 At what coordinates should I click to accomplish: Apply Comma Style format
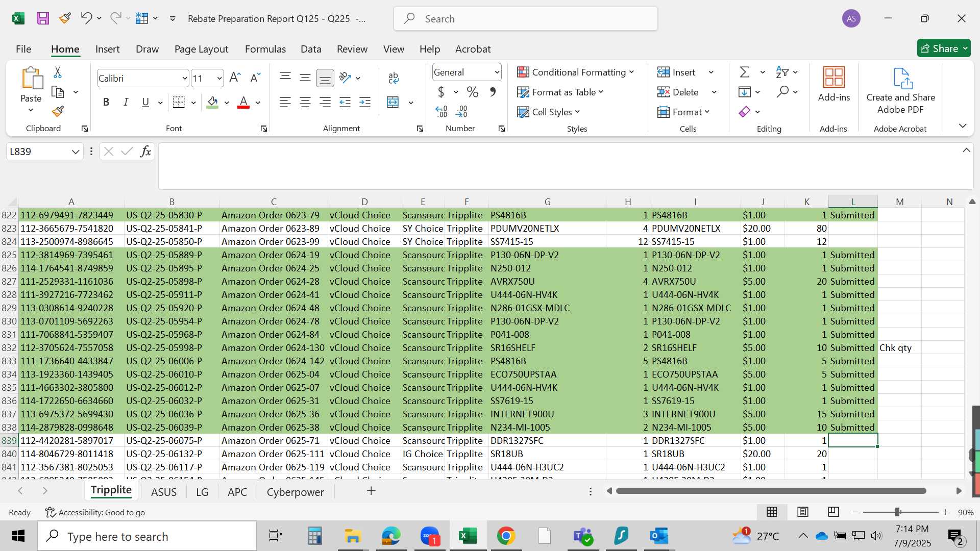[493, 92]
